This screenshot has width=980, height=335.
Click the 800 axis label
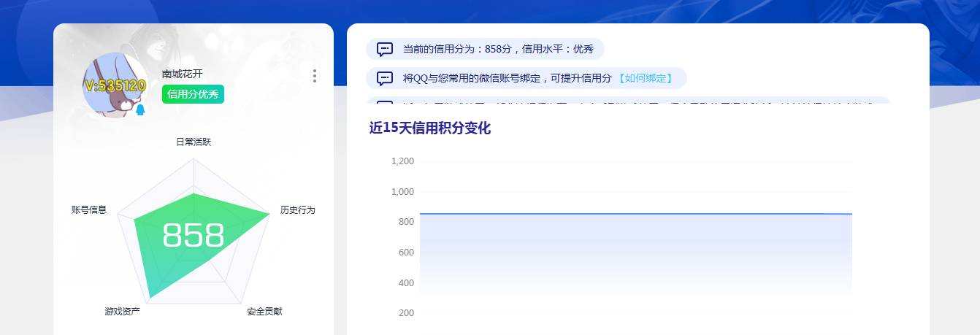click(x=407, y=222)
